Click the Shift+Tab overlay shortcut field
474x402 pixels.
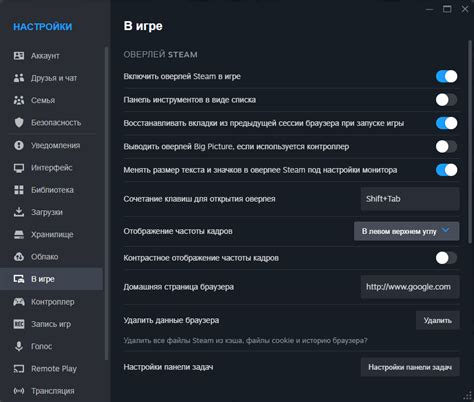(x=410, y=199)
